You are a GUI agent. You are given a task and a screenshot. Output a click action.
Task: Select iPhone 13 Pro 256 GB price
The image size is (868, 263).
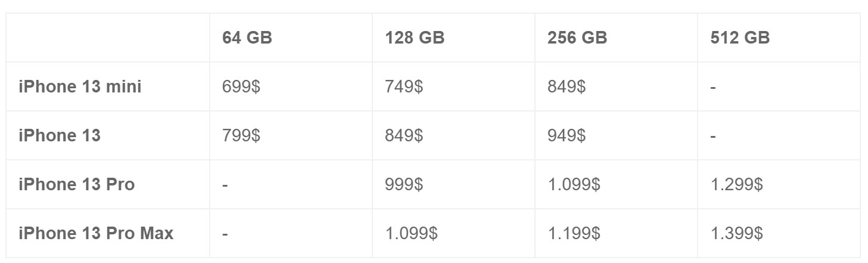tap(574, 184)
